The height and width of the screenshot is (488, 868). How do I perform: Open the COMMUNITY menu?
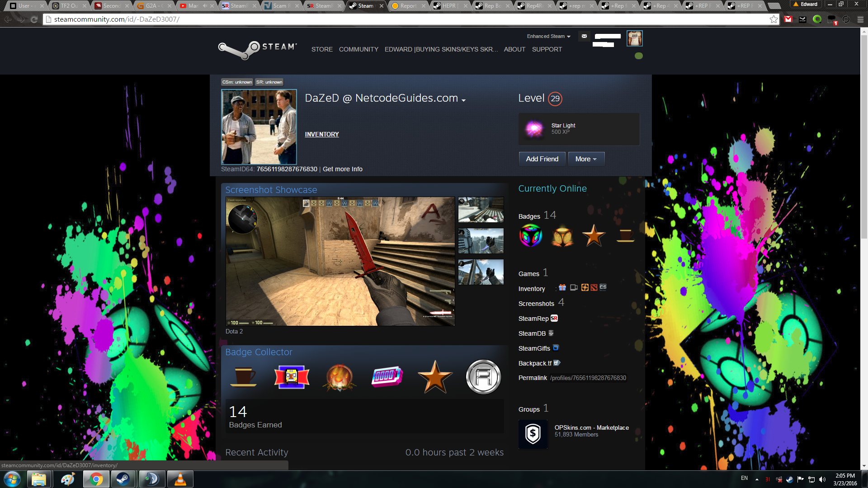click(359, 49)
